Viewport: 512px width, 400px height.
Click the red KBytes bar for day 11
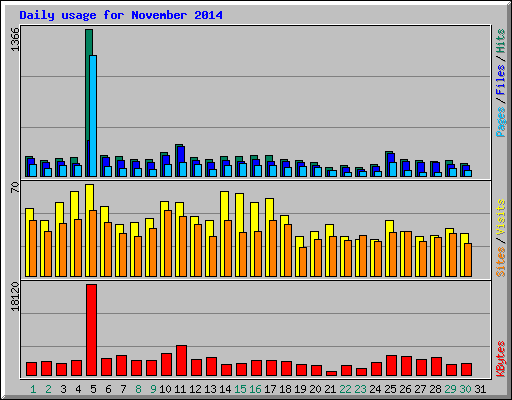click(x=181, y=361)
